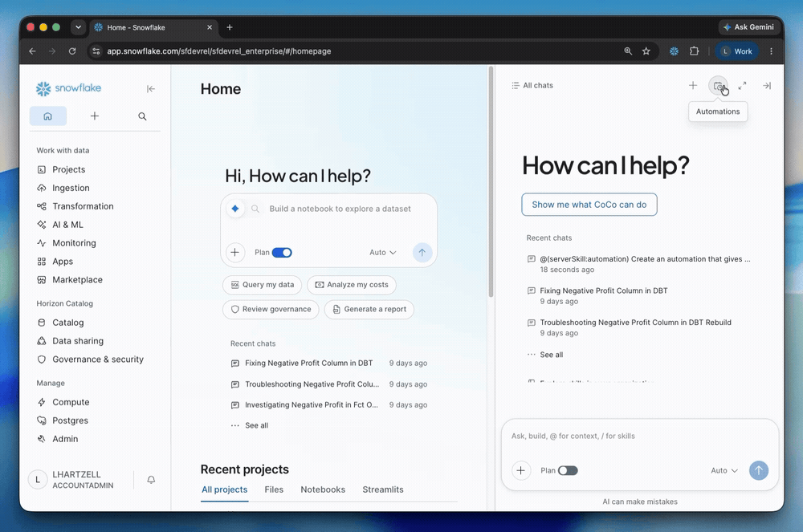
Task: Switch to the Notebooks tab
Action: 323,489
